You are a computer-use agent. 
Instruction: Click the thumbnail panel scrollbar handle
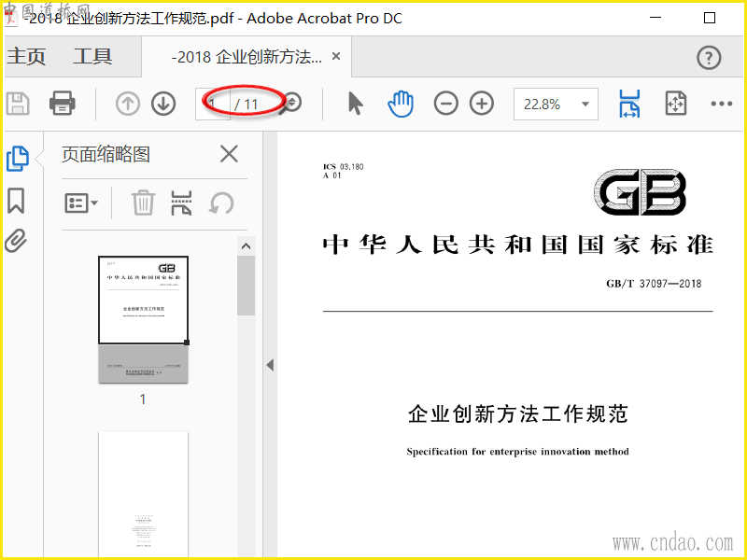click(246, 286)
